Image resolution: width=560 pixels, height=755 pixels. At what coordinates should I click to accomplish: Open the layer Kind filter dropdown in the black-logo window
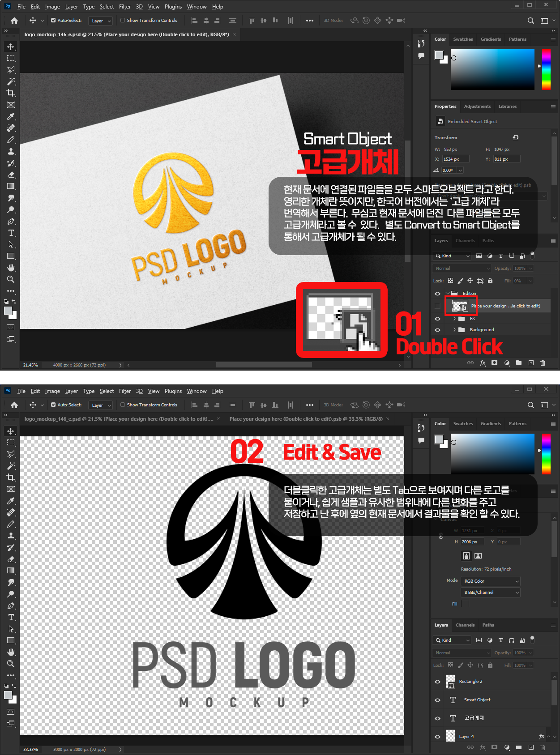point(452,640)
